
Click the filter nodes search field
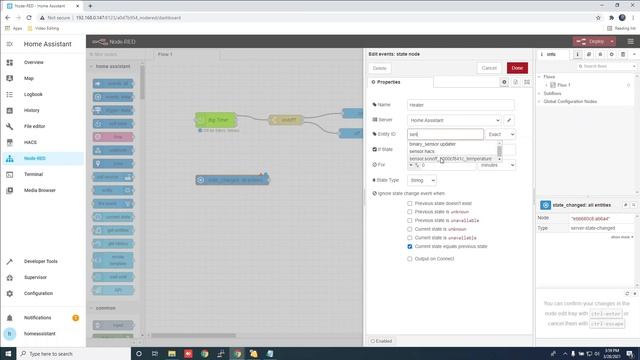click(x=115, y=54)
